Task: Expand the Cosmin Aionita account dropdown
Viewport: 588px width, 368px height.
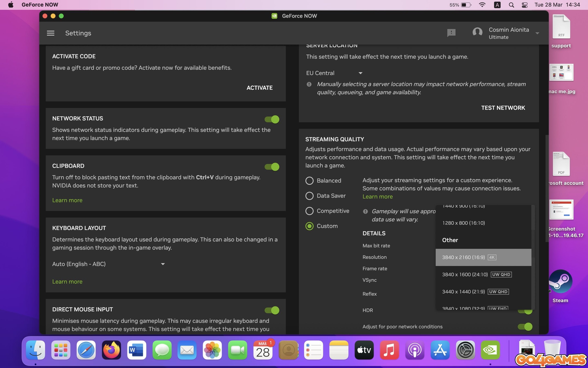Action: [537, 33]
